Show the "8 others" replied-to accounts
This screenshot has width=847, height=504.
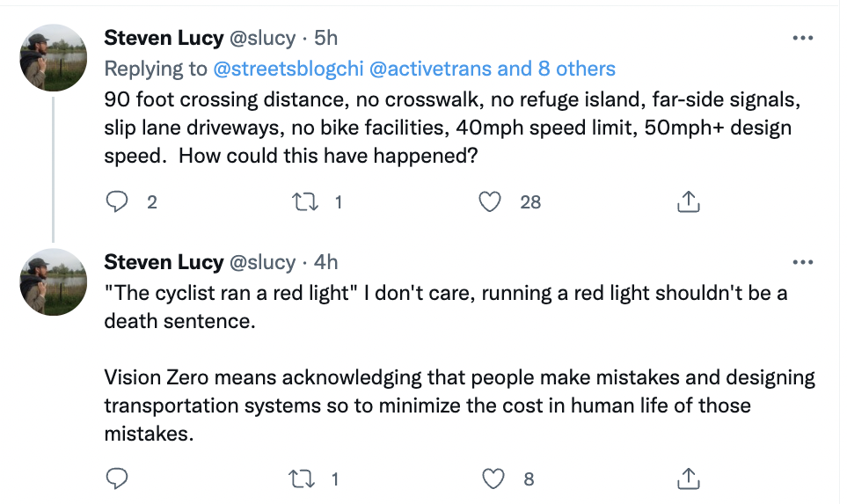pos(573,69)
